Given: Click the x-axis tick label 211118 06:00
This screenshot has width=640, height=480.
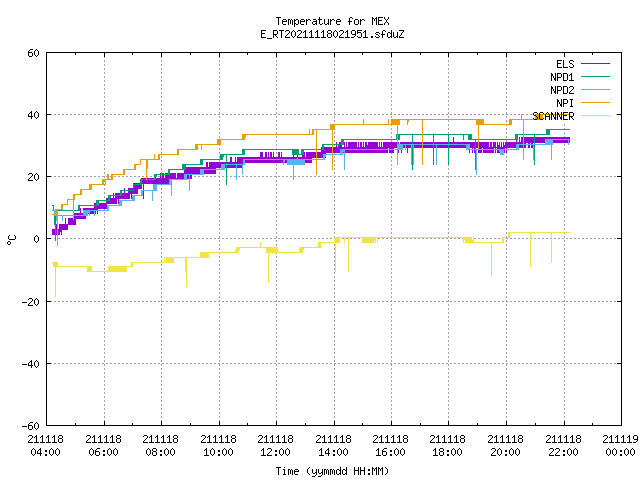Looking at the screenshot, I should point(104,446).
